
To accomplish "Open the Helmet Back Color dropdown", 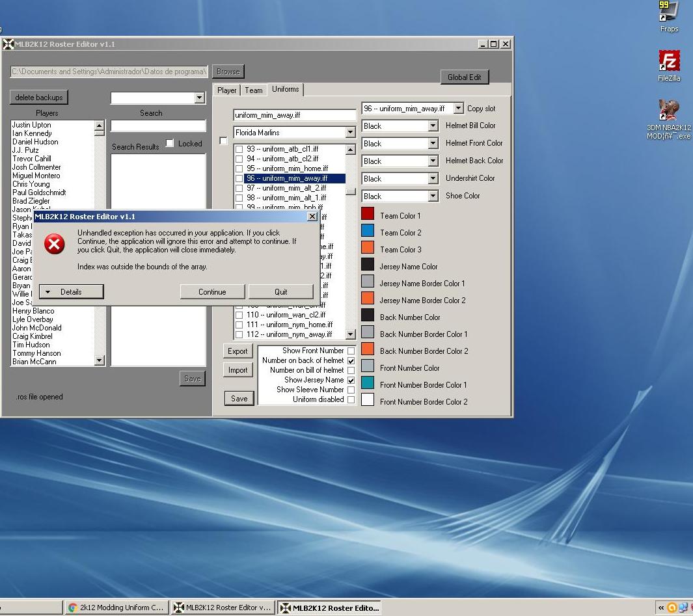I will [433, 161].
